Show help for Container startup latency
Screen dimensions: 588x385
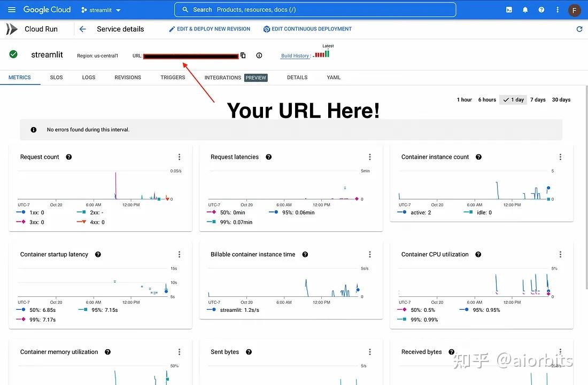(x=98, y=254)
